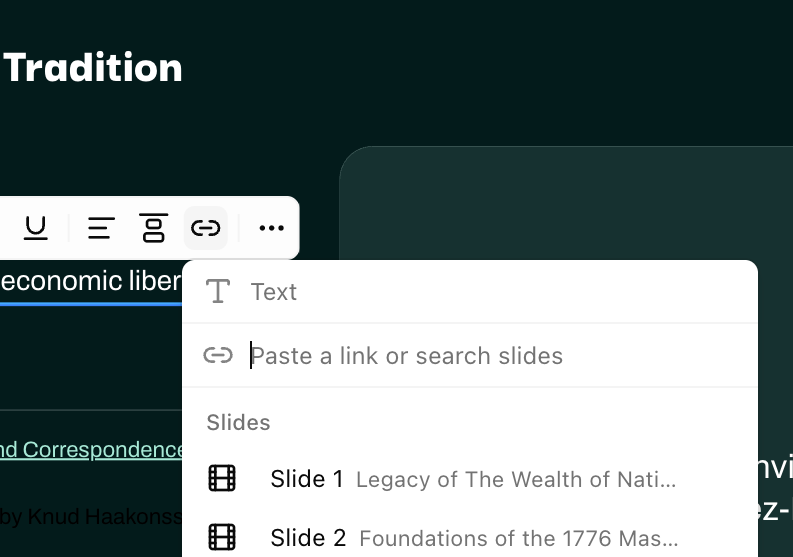Click the partial "nvi" text at card edge

[775, 467]
